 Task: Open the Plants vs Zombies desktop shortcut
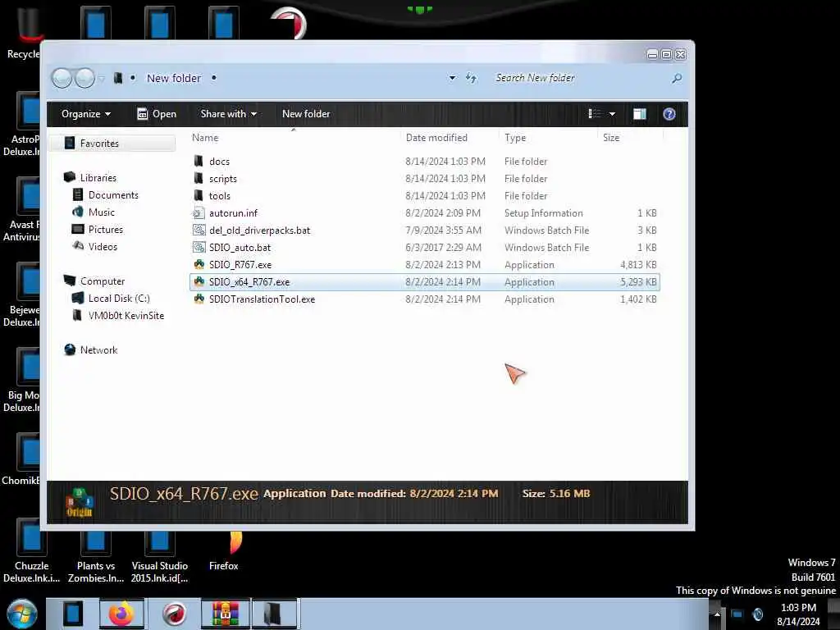(x=96, y=557)
